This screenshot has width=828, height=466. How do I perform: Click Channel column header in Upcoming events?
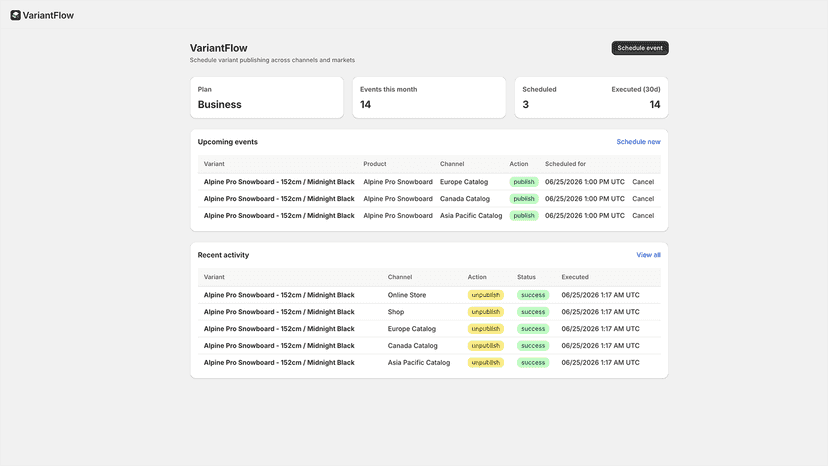coord(452,164)
